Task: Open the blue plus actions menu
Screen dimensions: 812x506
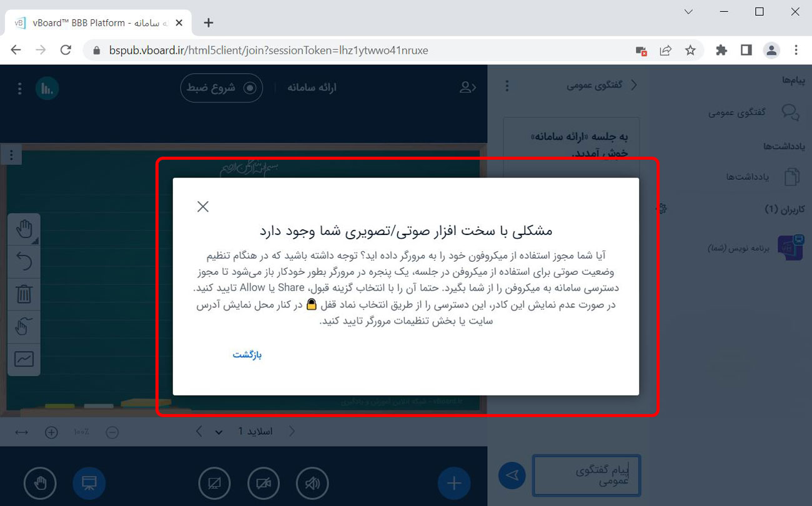Action: pos(454,483)
